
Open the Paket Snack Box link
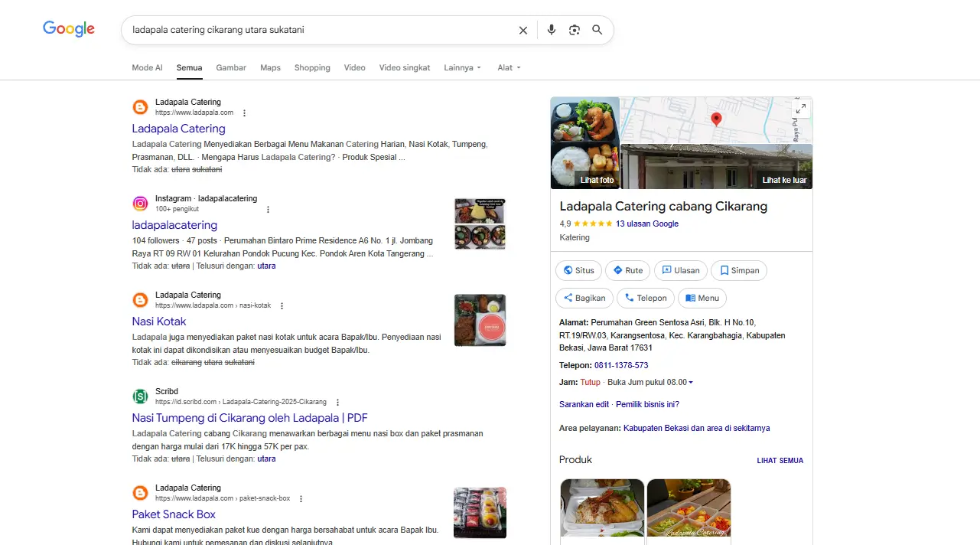click(x=174, y=514)
